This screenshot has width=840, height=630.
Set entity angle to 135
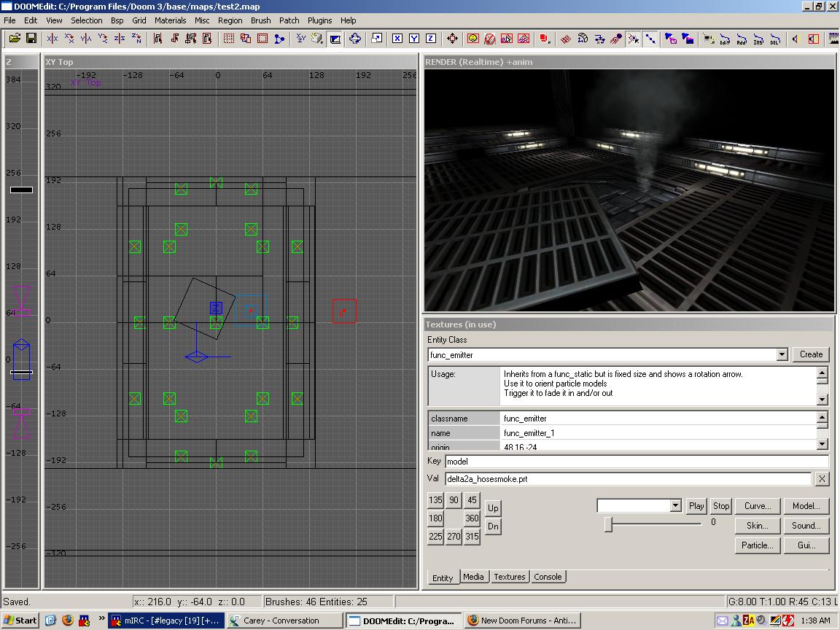pyautogui.click(x=435, y=499)
